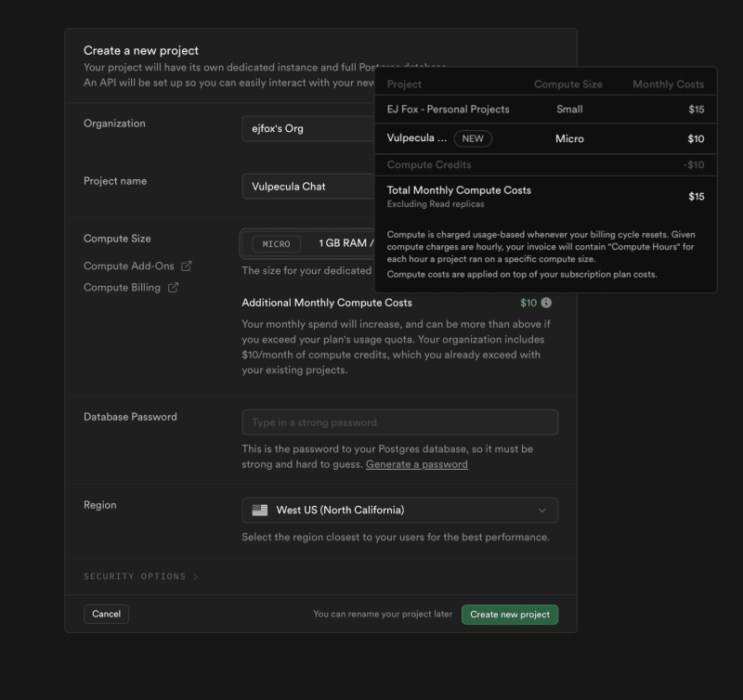Viewport: 743px width, 700px height.
Task: Click the NEW badge beside Vulpecula
Action: point(473,138)
